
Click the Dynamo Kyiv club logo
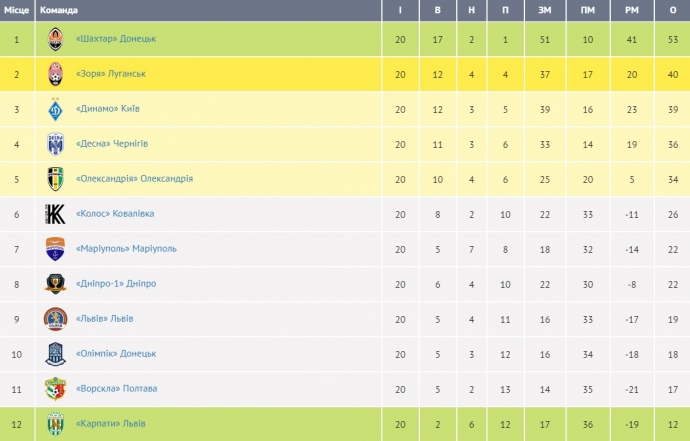coord(56,109)
